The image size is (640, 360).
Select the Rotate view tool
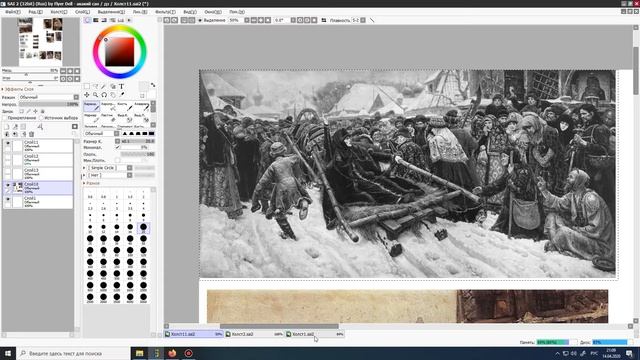tap(104, 95)
